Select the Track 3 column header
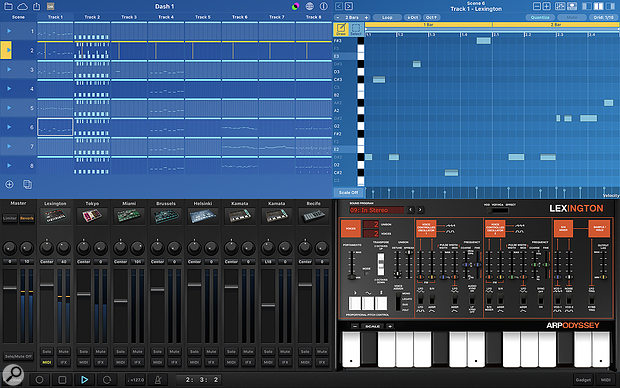This screenshot has width=620, height=388. pos(129,17)
